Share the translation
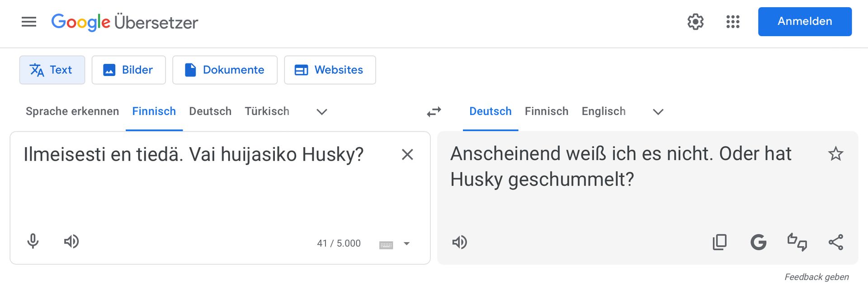Image resolution: width=868 pixels, height=296 pixels. click(836, 242)
